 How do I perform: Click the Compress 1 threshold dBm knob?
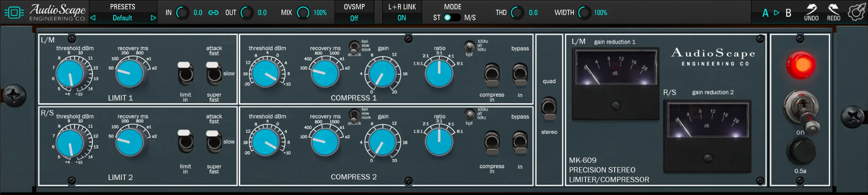[266, 74]
